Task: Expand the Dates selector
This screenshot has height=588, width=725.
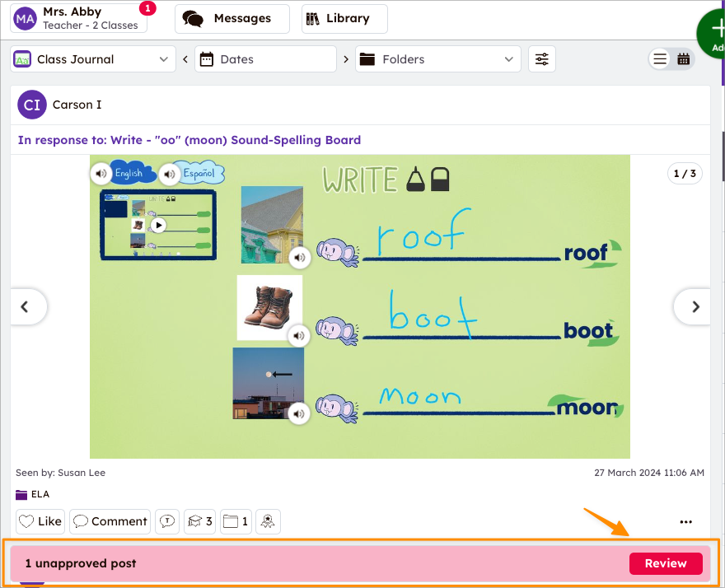Action: pos(265,58)
